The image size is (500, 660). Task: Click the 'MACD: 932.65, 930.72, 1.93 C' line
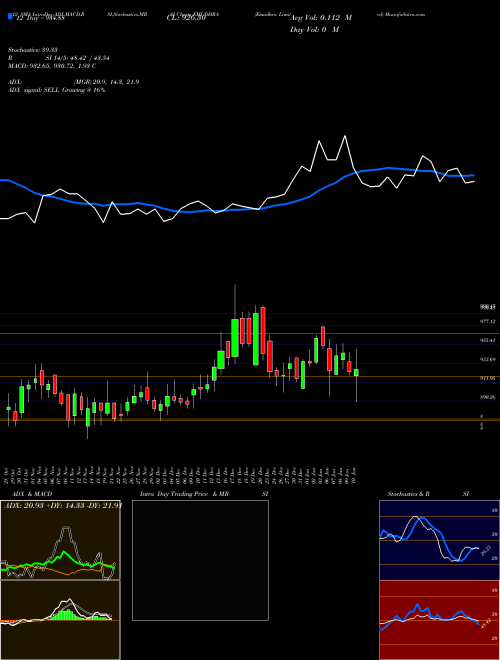(52, 66)
